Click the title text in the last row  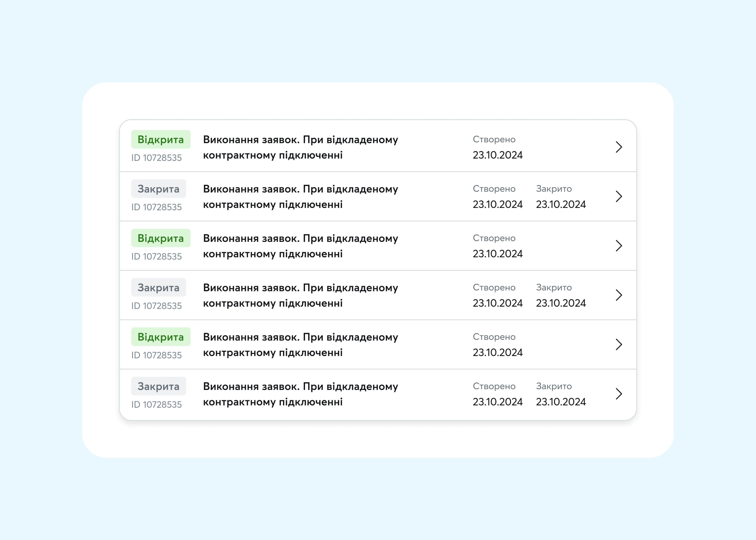click(300, 394)
